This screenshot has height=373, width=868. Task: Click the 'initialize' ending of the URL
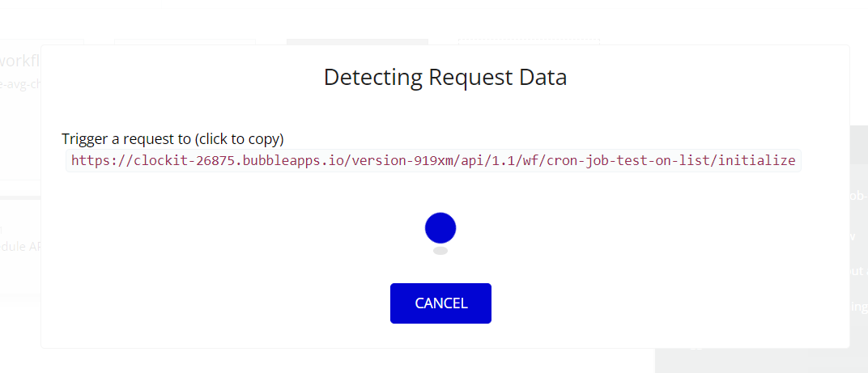[760, 160]
